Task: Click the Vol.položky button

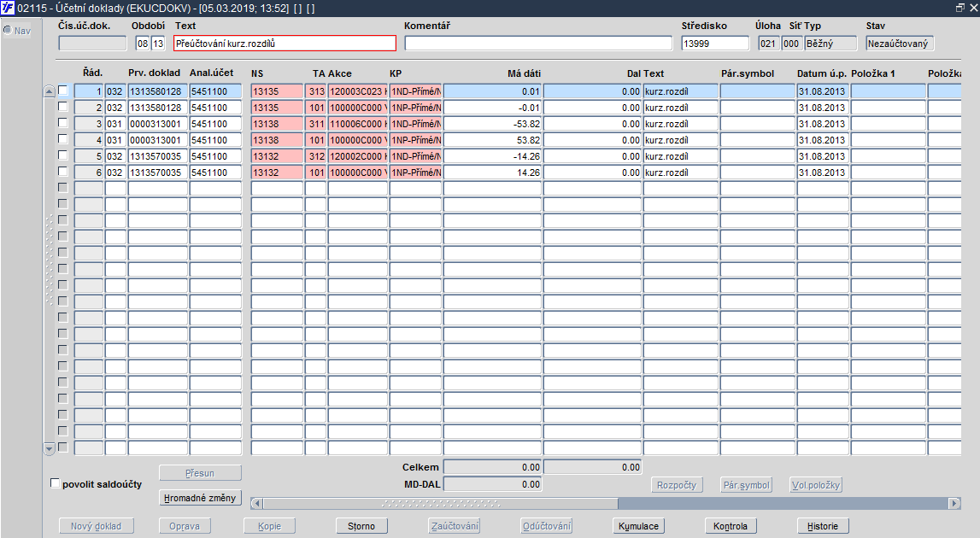Action: pyautogui.click(x=816, y=485)
